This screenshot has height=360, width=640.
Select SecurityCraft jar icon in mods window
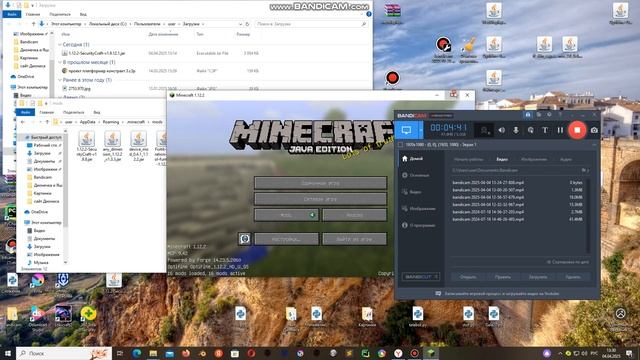pyautogui.click(x=87, y=146)
